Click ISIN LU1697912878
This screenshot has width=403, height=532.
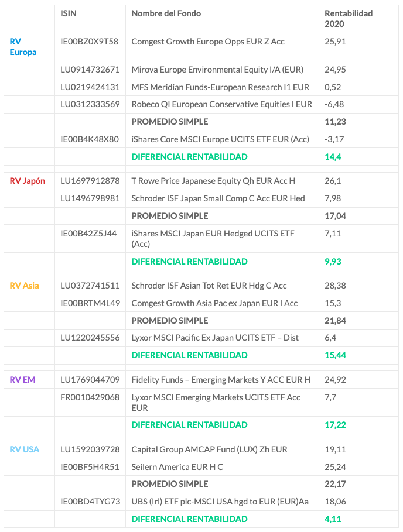point(90,181)
